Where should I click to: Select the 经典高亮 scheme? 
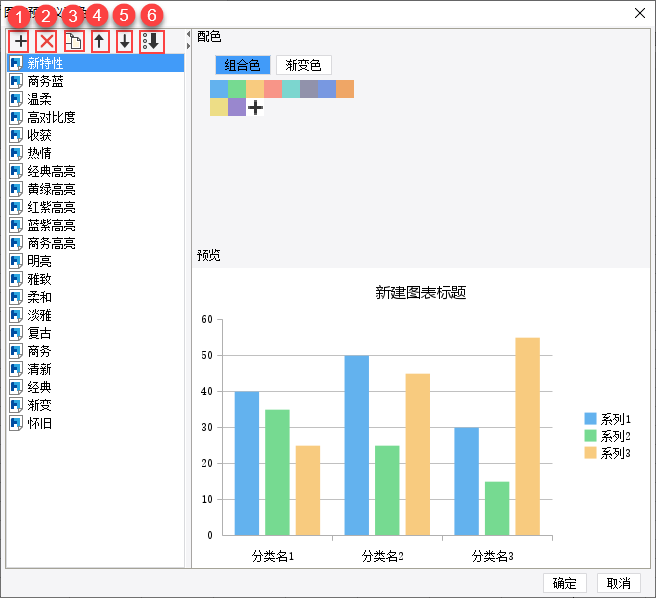click(x=96, y=171)
